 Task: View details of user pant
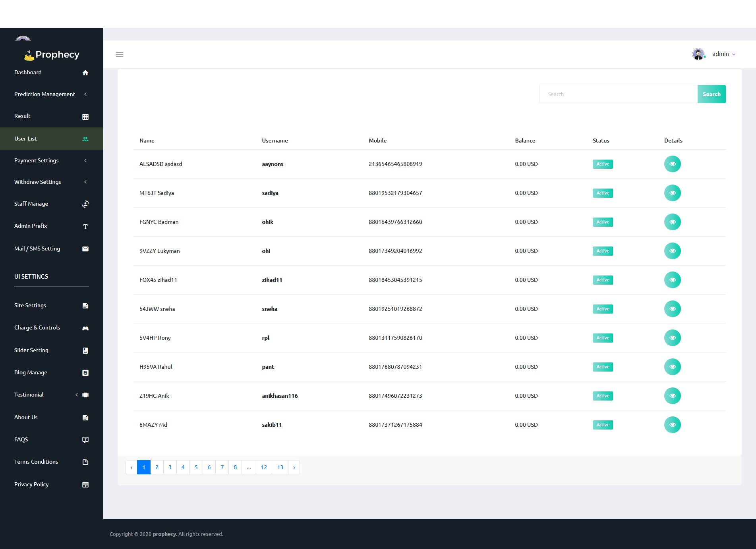pyautogui.click(x=673, y=367)
